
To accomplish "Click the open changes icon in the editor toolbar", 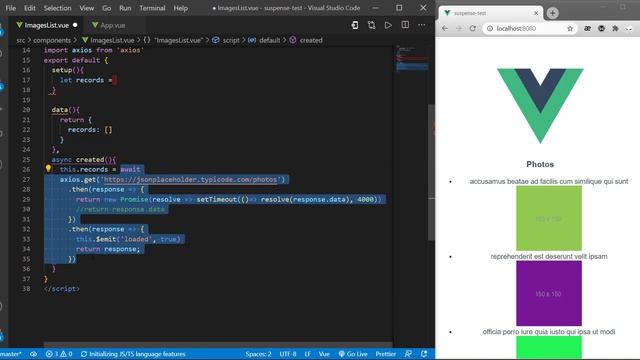I will point(355,25).
